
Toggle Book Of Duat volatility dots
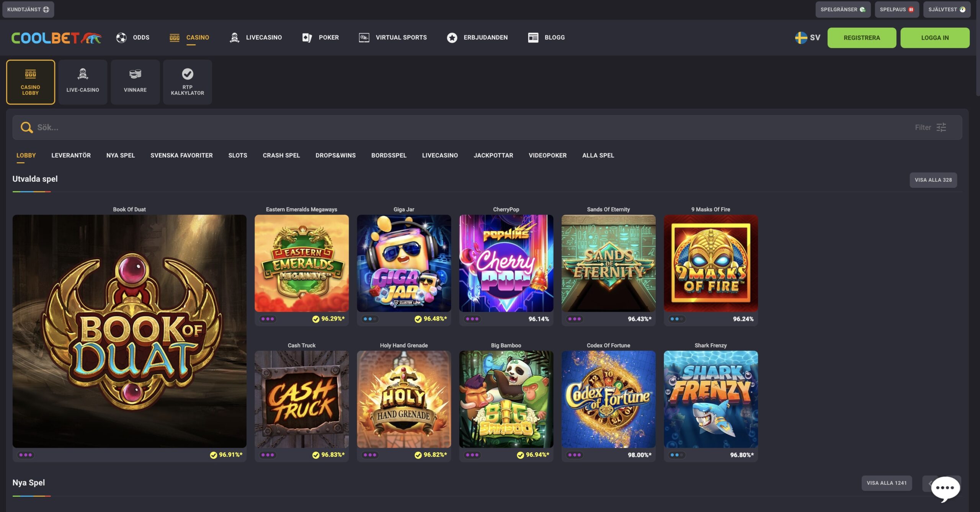[x=26, y=455]
